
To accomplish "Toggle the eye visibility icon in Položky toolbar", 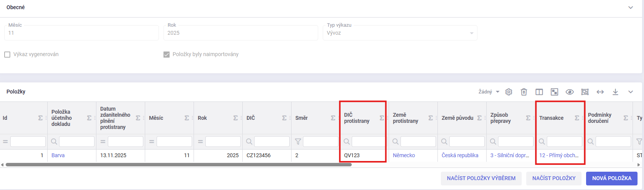I will (570, 92).
